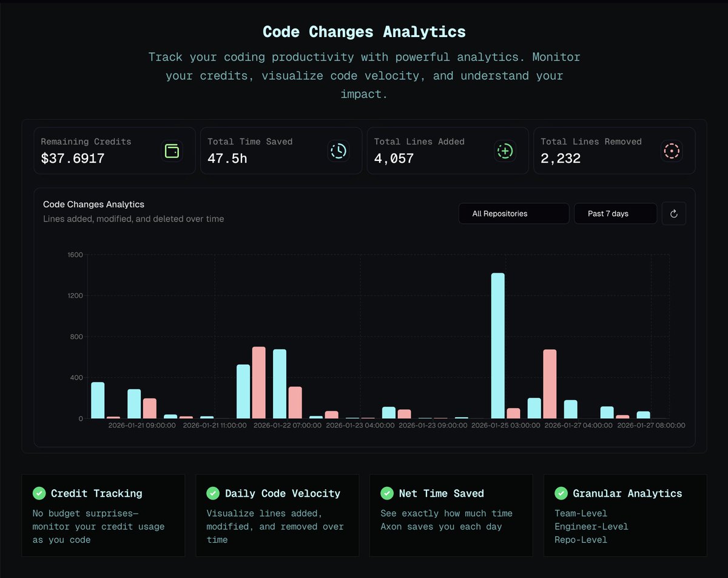Click the axis label 2026-01-21 09:00:00
Image resolution: width=728 pixels, height=578 pixels.
[x=141, y=426]
